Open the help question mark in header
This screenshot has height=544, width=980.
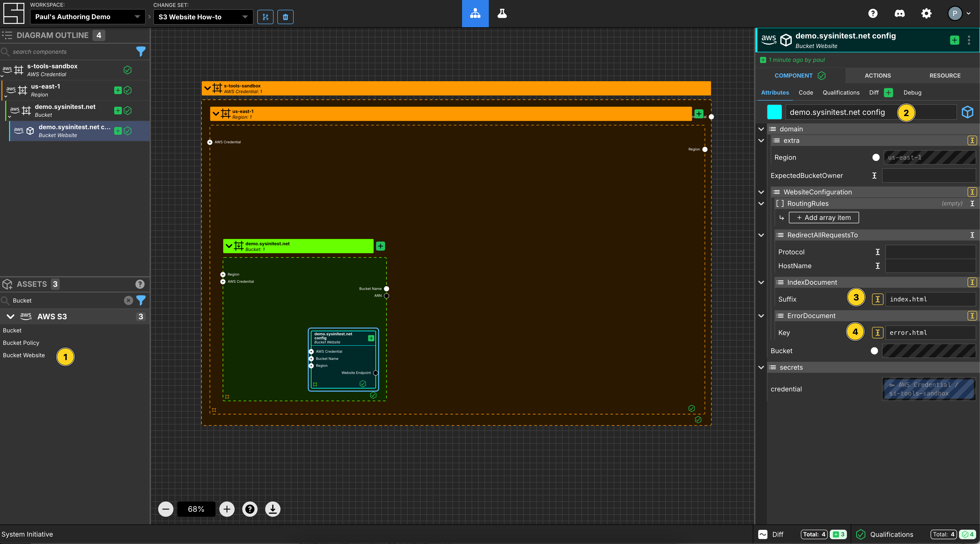[873, 14]
